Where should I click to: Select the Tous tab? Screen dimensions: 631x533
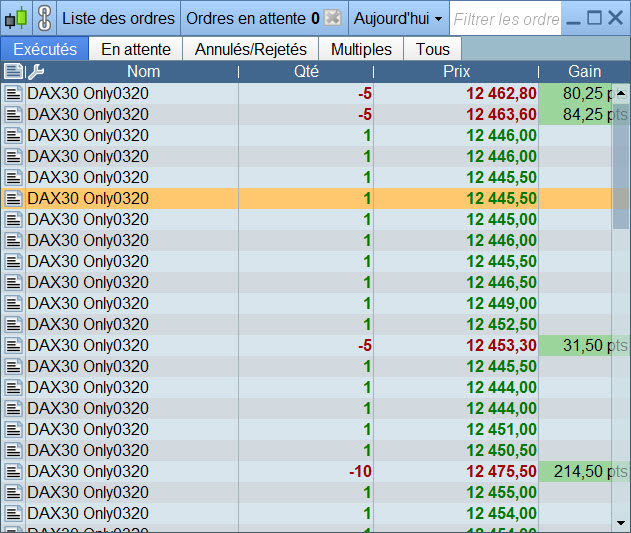pyautogui.click(x=433, y=49)
